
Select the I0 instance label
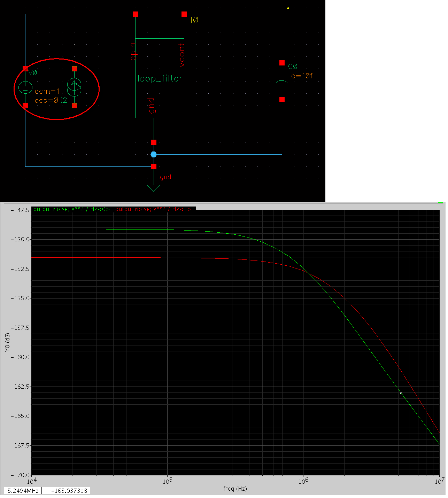pyautogui.click(x=194, y=21)
